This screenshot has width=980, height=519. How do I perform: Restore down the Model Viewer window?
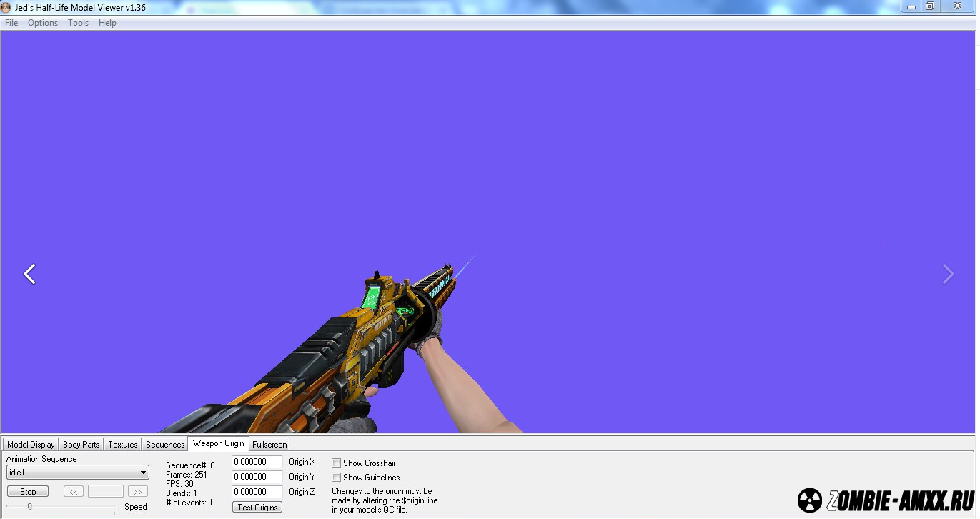pos(930,6)
